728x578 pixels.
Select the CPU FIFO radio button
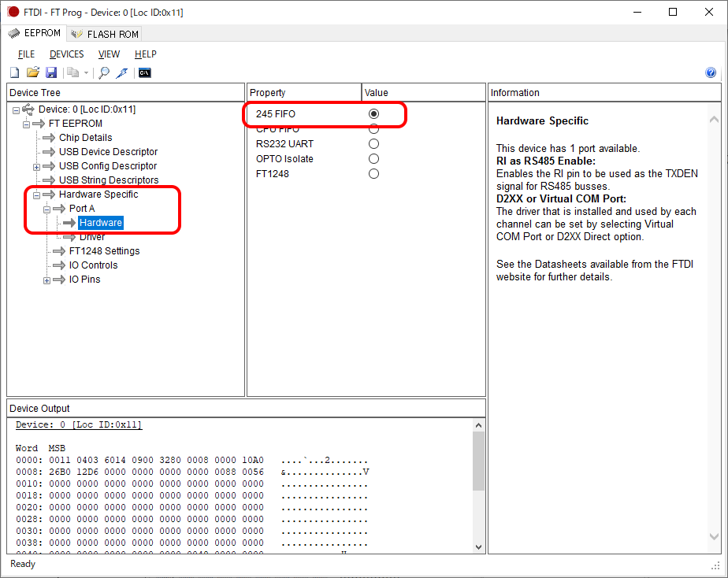pos(373,129)
